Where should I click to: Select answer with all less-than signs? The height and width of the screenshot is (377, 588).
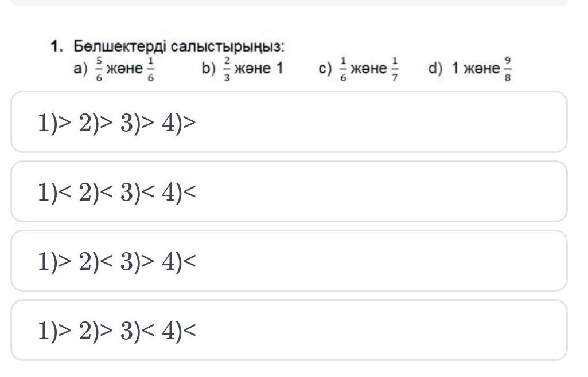pyautogui.click(x=289, y=192)
